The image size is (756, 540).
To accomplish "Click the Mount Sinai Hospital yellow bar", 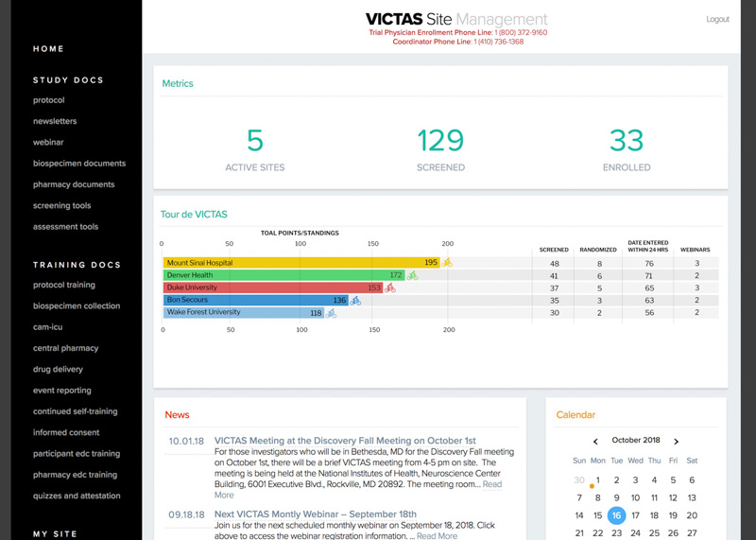I will click(301, 263).
